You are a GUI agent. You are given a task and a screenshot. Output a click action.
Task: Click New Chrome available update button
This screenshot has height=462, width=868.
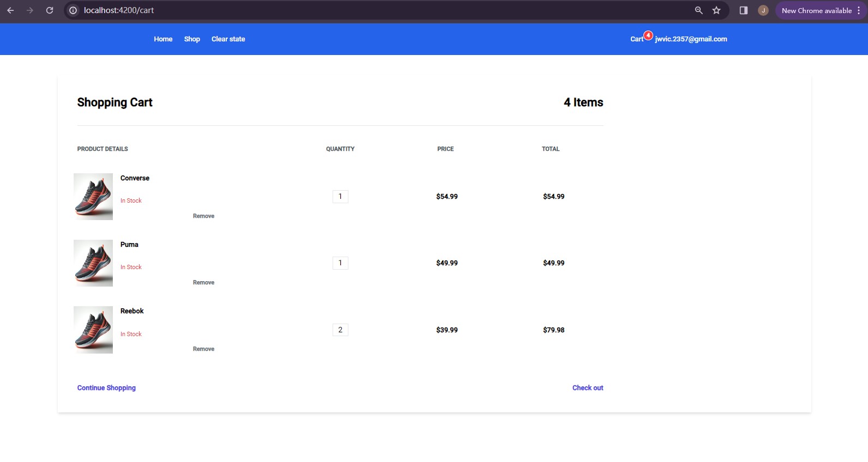click(x=816, y=10)
